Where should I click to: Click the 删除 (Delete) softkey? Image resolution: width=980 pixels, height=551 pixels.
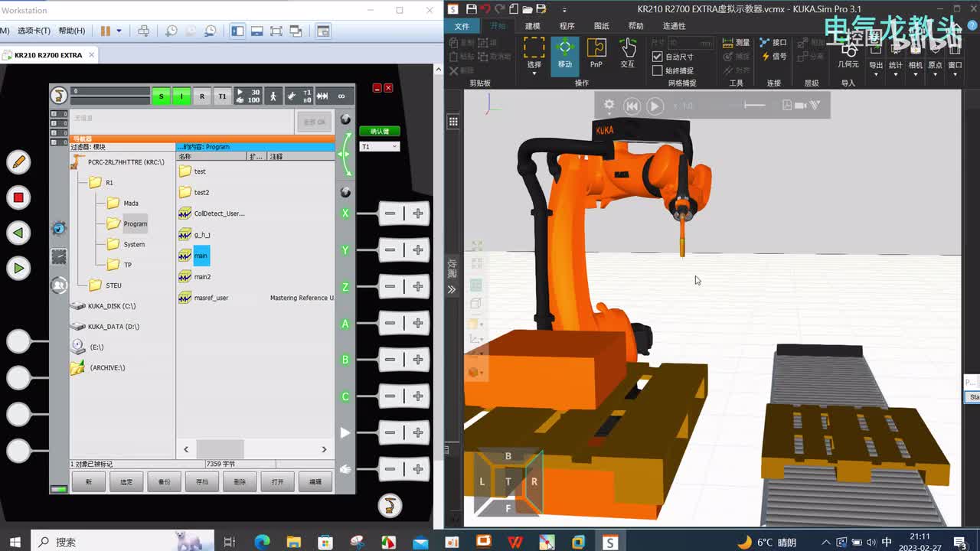[x=240, y=481]
